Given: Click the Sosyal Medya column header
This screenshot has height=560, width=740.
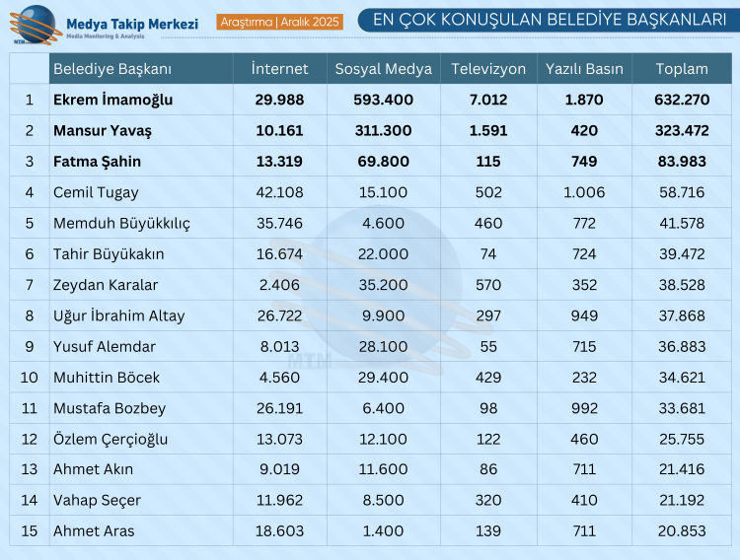Looking at the screenshot, I should coord(383,69).
